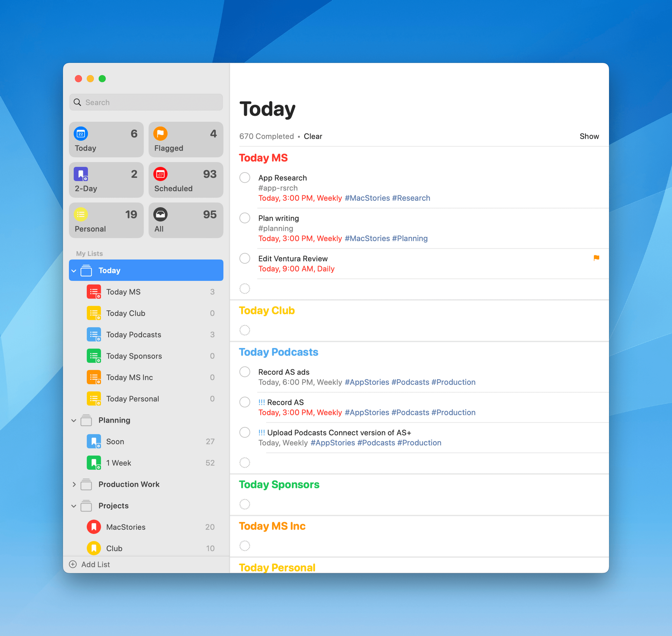Mark Plan writing as completed

point(244,218)
